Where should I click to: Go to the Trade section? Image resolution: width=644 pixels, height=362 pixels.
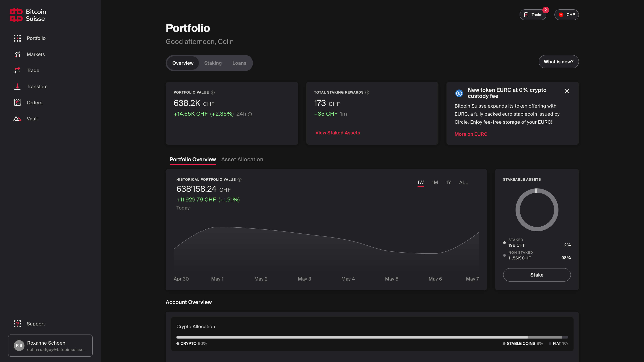(x=33, y=70)
